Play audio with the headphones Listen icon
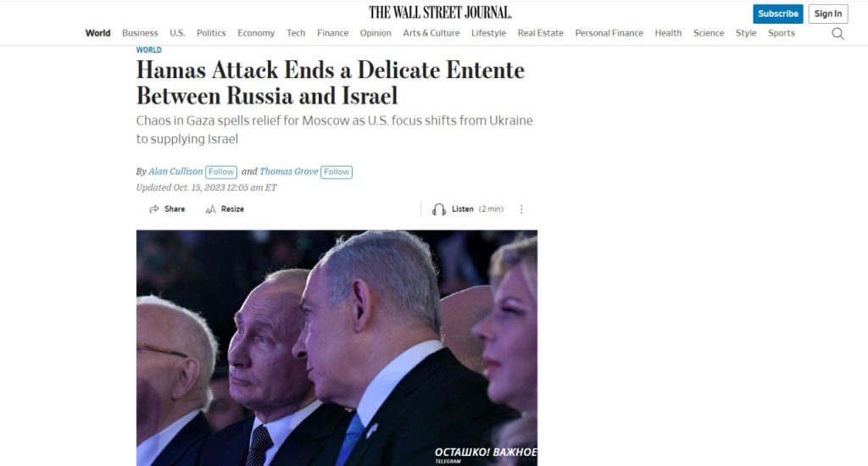868x466 pixels. point(439,209)
